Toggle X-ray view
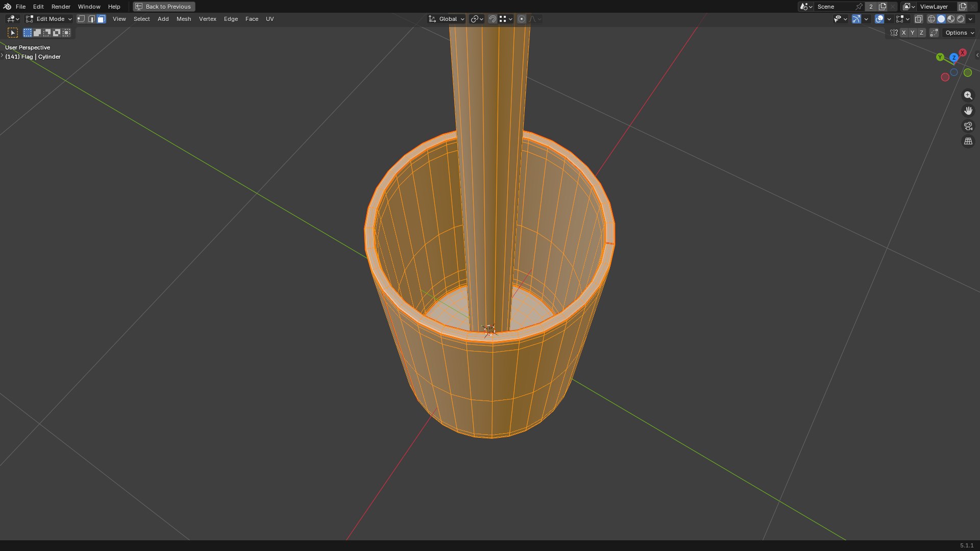This screenshot has height=551, width=980. click(918, 19)
